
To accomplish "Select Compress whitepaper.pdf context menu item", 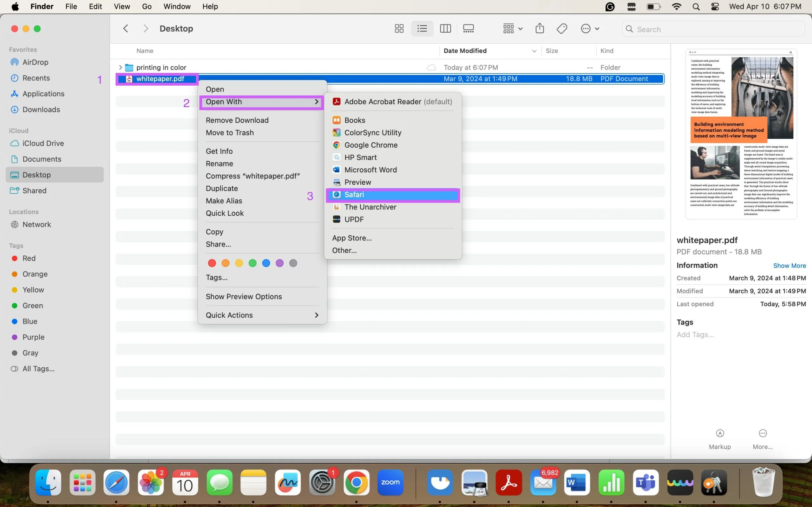I will click(x=252, y=176).
